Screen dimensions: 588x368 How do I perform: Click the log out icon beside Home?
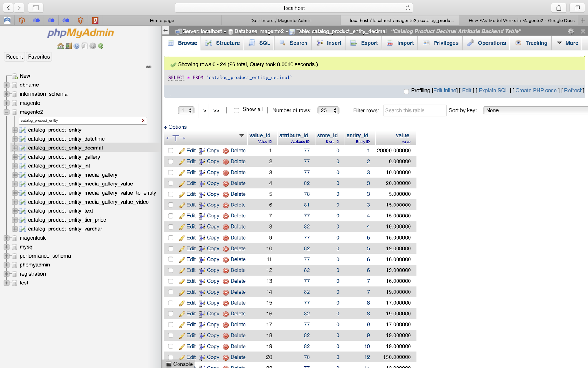69,46
